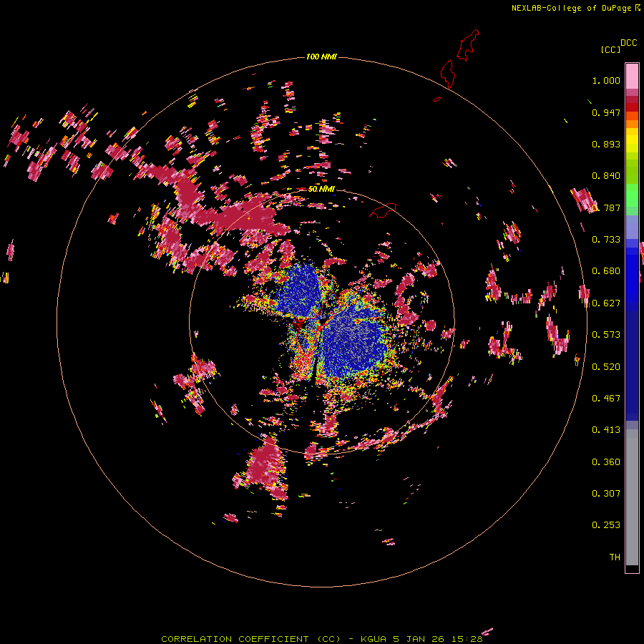Viewport: 644px width, 644px height.
Task: Click the KGUA station identifier in caption
Action: pos(374,639)
